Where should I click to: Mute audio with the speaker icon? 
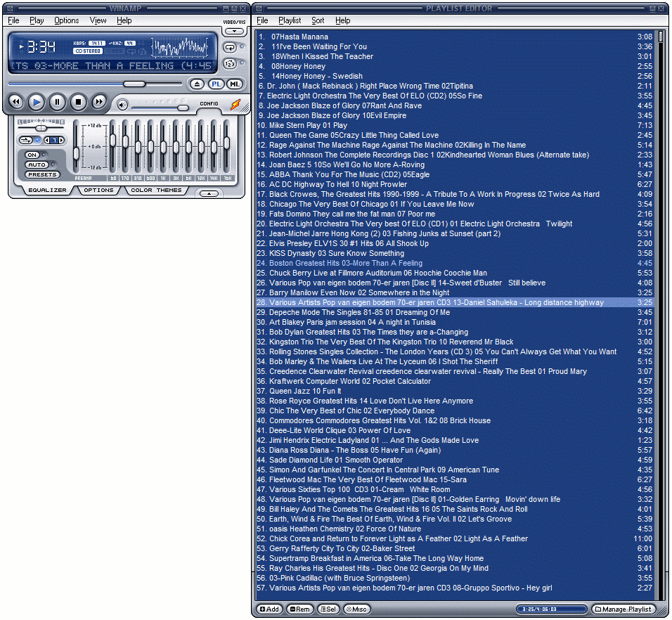coord(122,105)
